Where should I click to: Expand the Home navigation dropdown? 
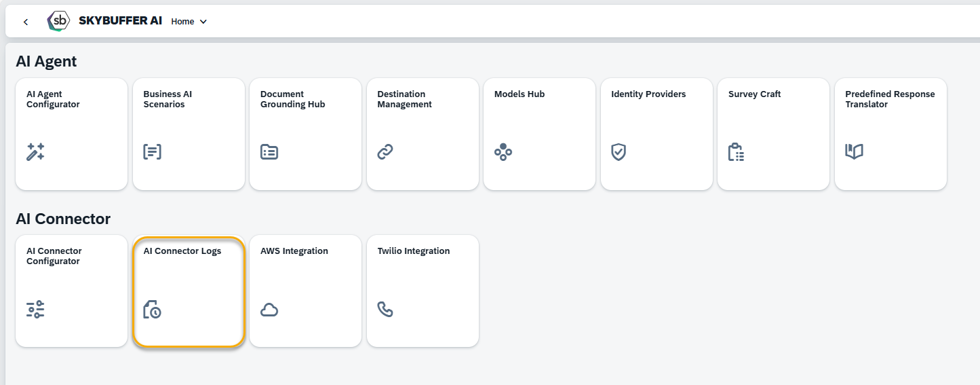point(189,22)
